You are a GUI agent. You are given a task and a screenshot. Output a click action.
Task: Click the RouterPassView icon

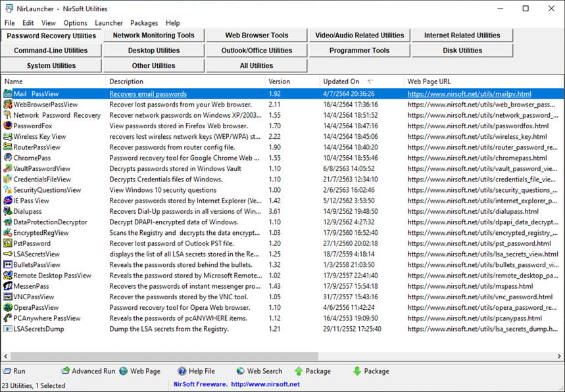click(x=8, y=147)
